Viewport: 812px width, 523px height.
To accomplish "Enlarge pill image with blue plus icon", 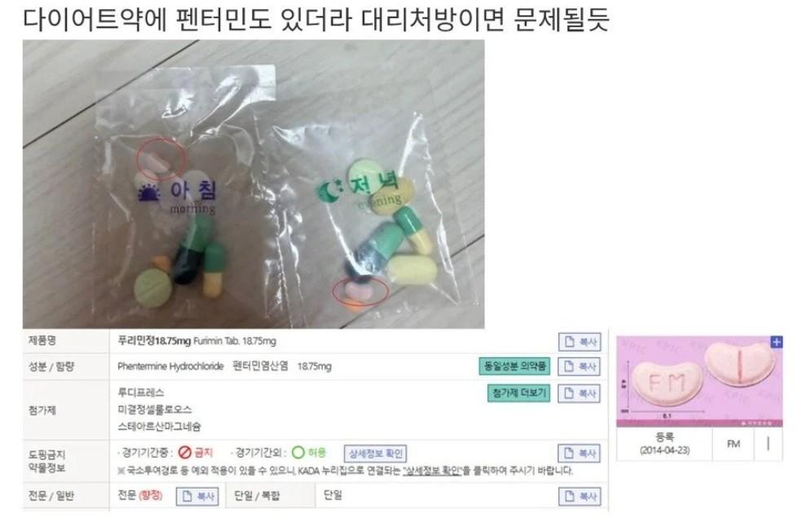I will 776,342.
